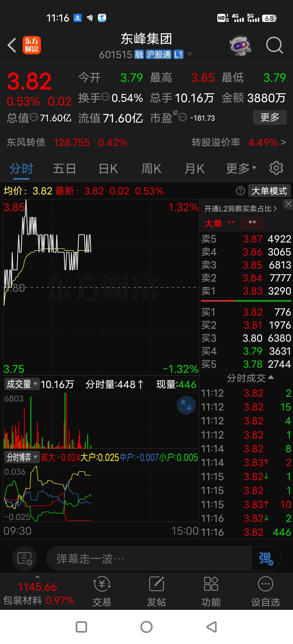Select the 卖2 3.84 order row
Screen dimensions: 293x644
click(x=246, y=278)
